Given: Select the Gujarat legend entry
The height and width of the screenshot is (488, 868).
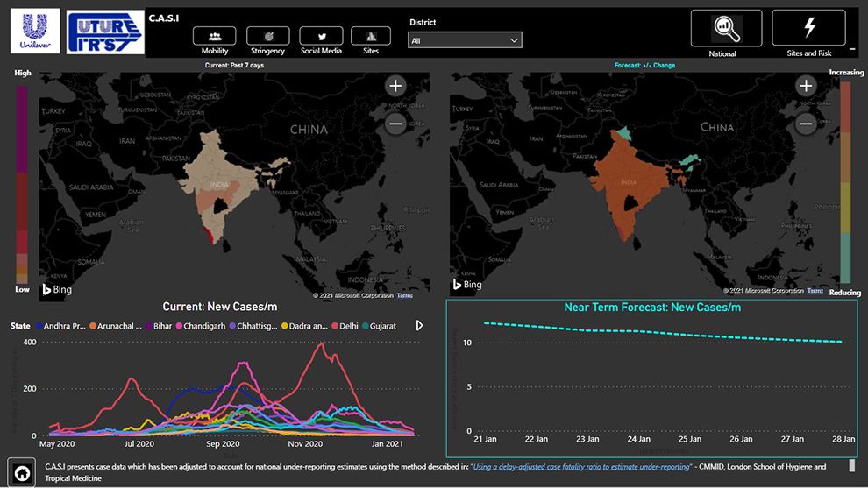Looking at the screenshot, I should (x=379, y=326).
